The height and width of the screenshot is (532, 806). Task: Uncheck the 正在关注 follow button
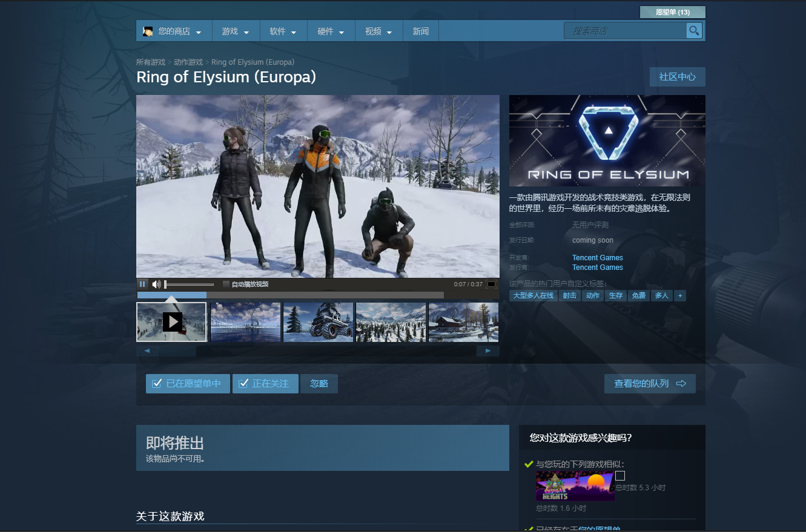265,384
